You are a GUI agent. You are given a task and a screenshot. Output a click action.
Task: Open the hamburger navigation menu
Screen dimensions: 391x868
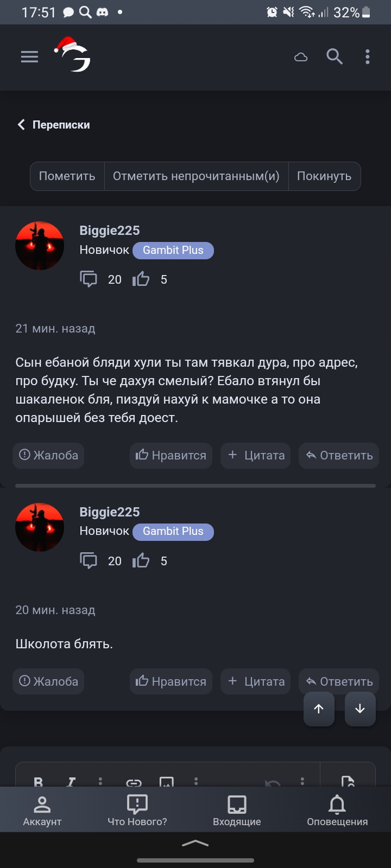[x=29, y=57]
